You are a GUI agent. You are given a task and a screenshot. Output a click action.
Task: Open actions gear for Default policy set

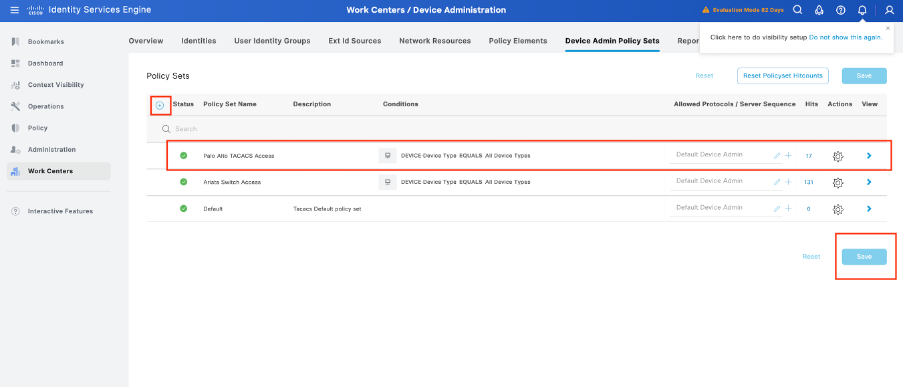[x=838, y=209]
